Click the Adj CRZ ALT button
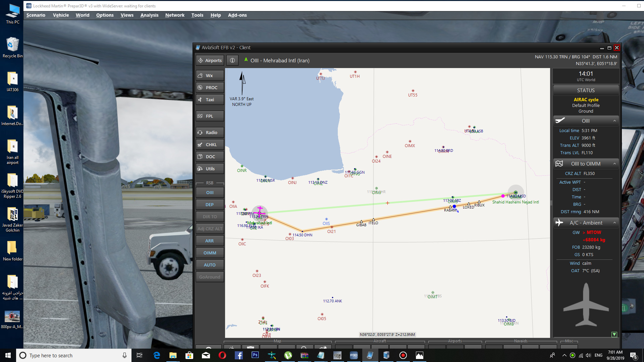Screen dimensions: 644x362 tap(210, 229)
